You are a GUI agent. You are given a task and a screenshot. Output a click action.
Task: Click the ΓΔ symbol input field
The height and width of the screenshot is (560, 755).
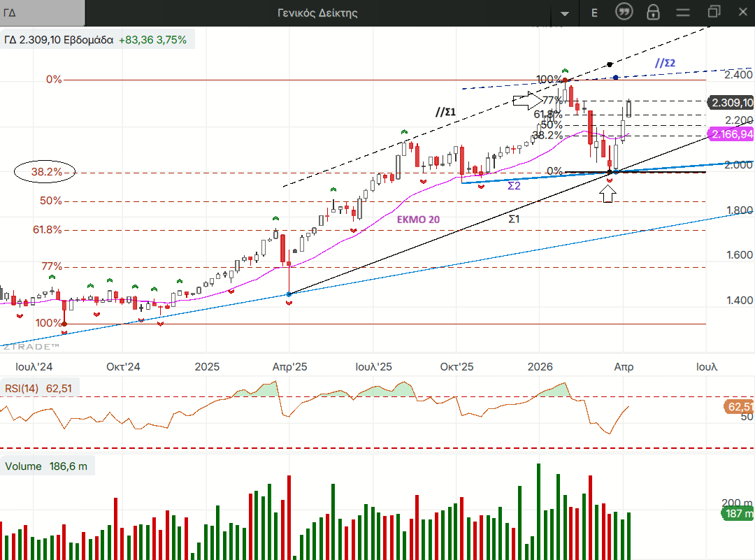(42, 13)
